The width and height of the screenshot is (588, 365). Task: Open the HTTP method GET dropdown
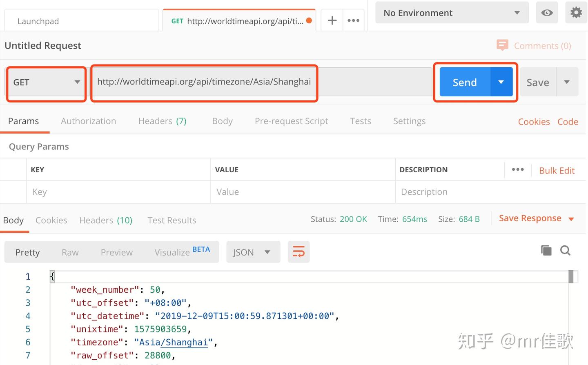(46, 82)
